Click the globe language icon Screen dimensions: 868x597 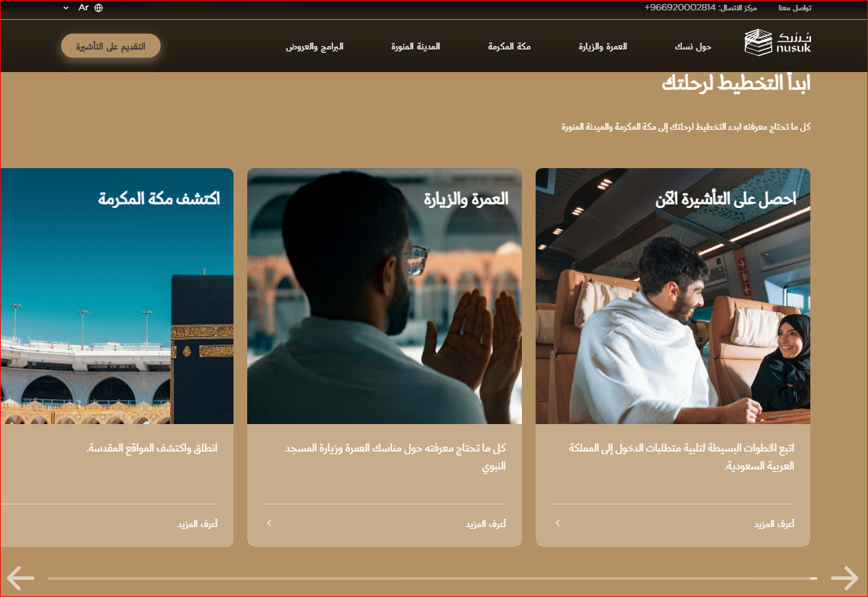[99, 8]
